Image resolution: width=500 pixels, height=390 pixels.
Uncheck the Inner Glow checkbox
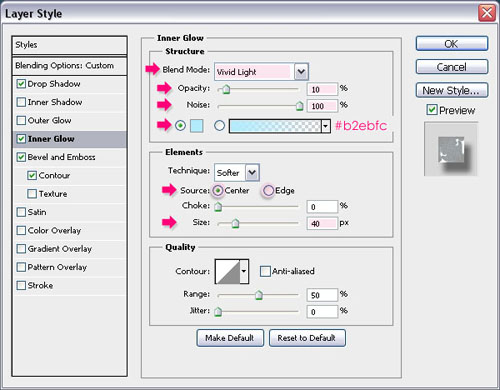tap(21, 139)
